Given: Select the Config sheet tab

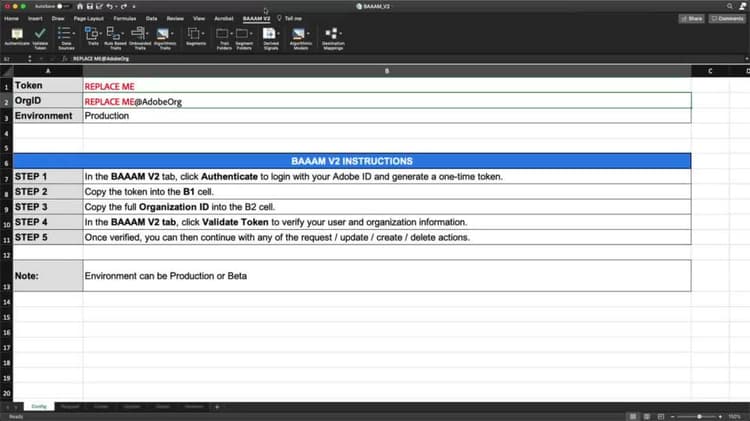Looking at the screenshot, I should coord(39,407).
